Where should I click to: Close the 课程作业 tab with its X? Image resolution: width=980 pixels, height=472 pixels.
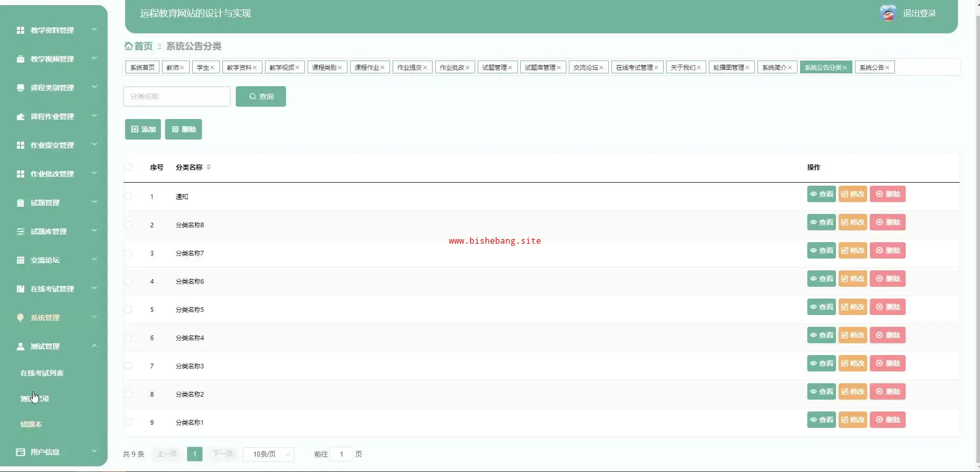click(382, 68)
